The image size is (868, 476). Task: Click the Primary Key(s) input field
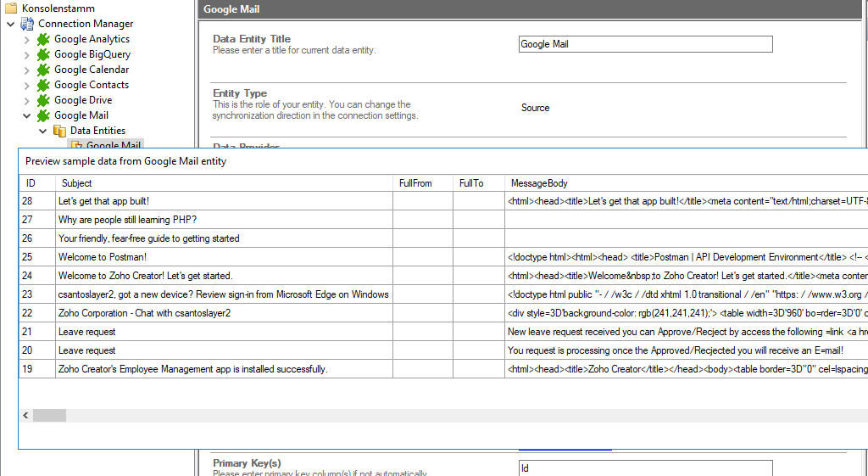click(645, 468)
